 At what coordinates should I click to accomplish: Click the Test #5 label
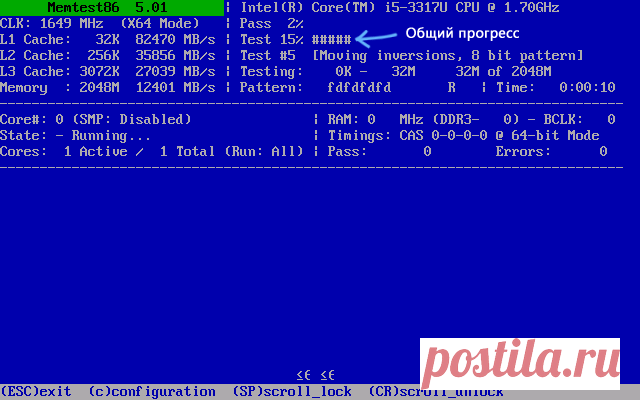point(268,56)
